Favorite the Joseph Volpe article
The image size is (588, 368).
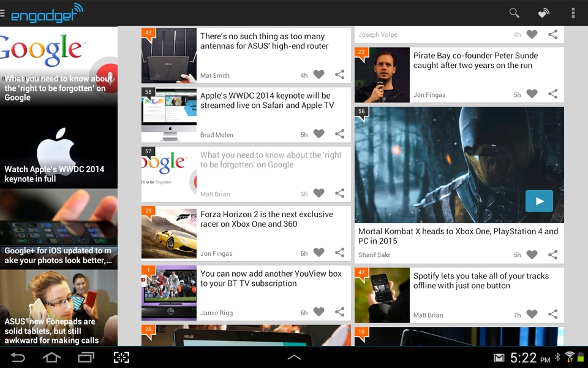(x=532, y=34)
